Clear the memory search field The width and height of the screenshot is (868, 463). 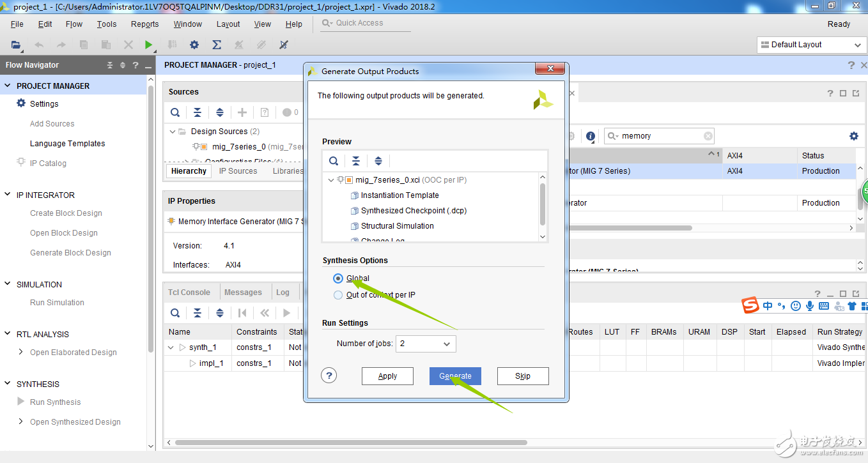tap(708, 136)
